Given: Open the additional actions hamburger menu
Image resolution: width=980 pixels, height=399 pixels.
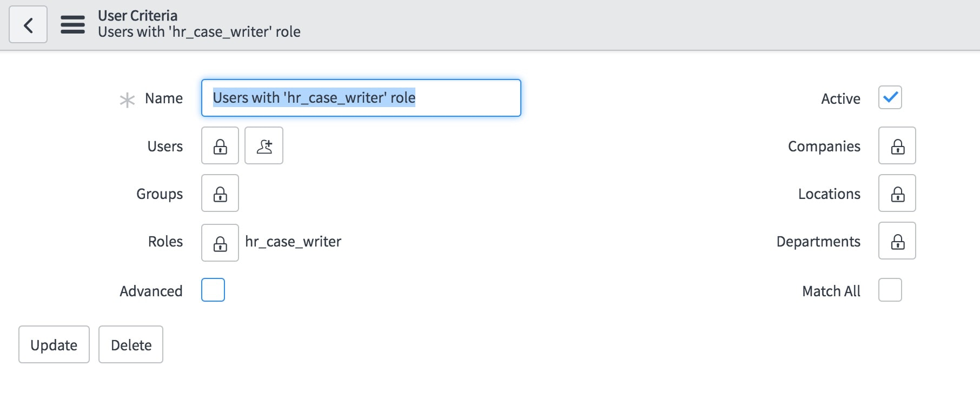Looking at the screenshot, I should point(72,24).
